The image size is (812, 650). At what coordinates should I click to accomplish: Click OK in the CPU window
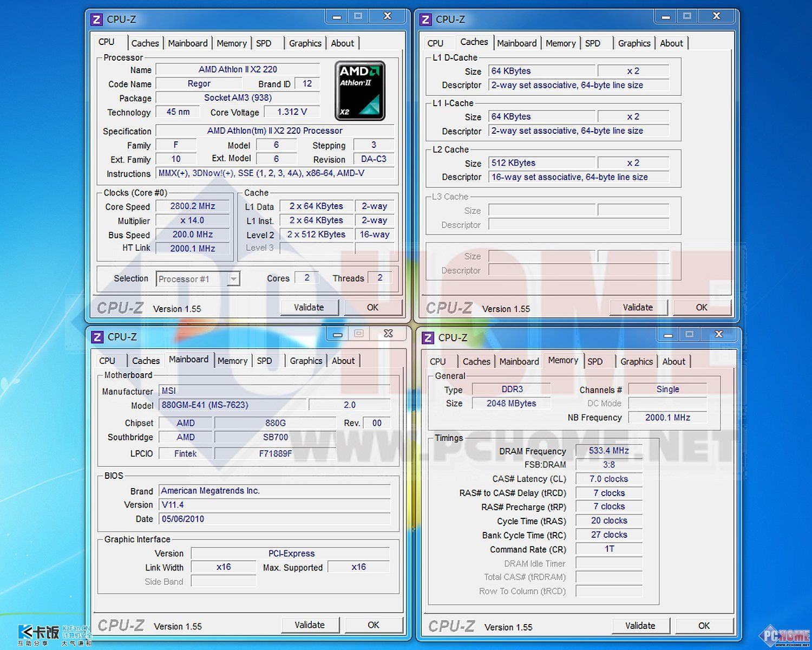pyautogui.click(x=373, y=308)
